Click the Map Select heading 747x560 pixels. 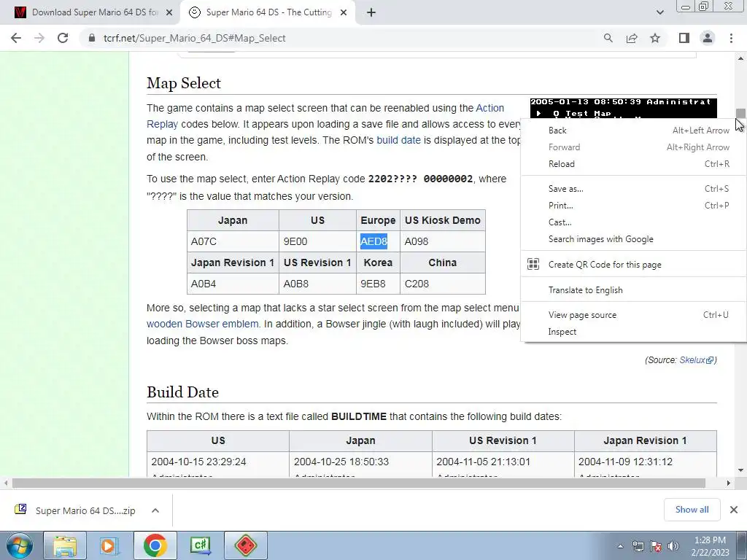184,83
